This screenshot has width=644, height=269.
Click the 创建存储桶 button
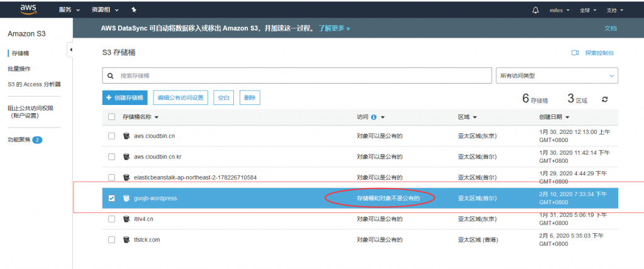(125, 98)
